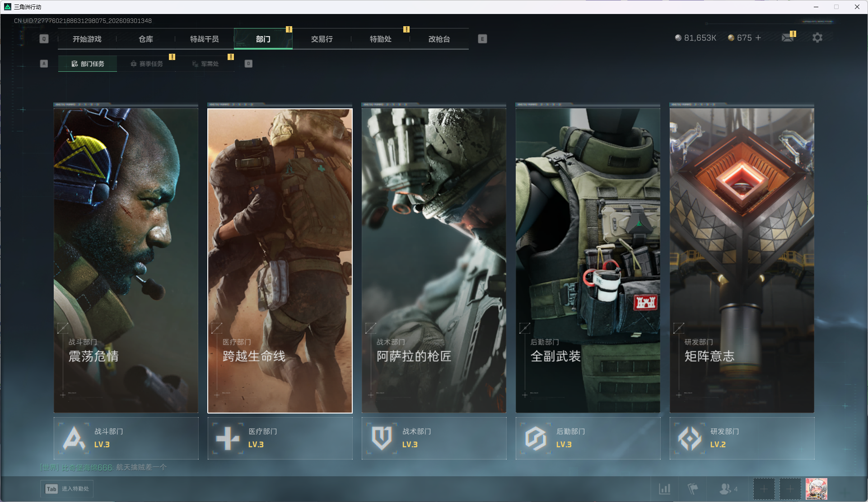Screen dimensions: 868x502
Task: Open the 跨越生命线 medical department card
Action: point(280,260)
